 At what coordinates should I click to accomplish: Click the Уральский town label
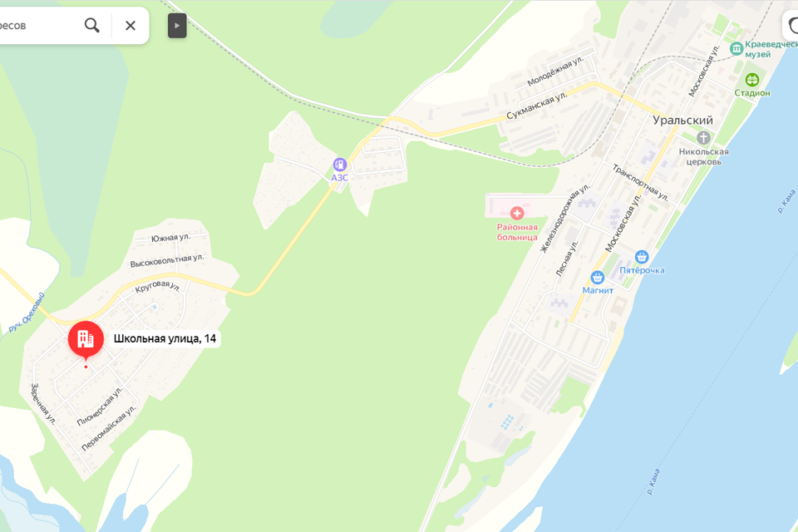(683, 121)
